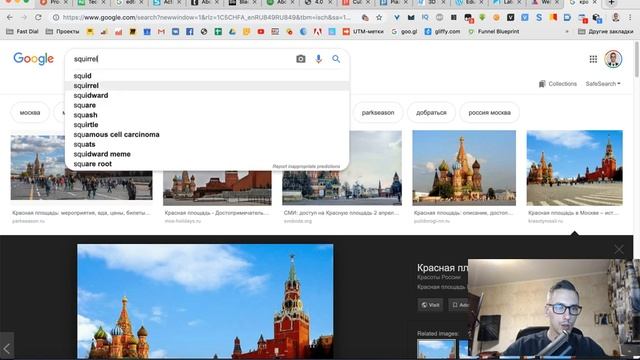Image resolution: width=640 pixels, height=360 pixels.
Task: Select suggestion 'squirrel'
Action: coord(207,86)
